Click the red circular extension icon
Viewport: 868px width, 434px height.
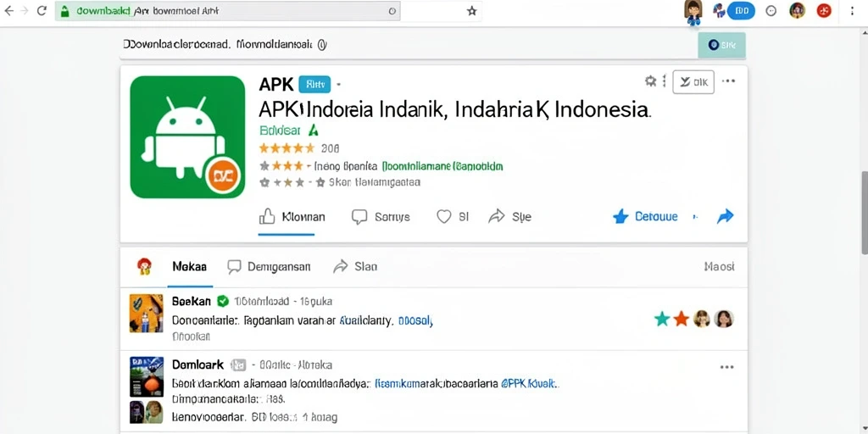click(824, 10)
